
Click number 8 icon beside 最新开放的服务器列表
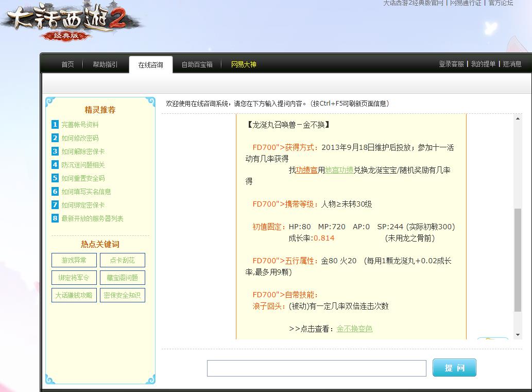pos(55,218)
